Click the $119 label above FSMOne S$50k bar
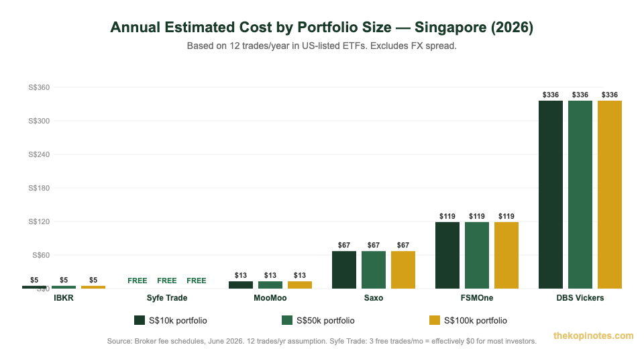 [477, 216]
